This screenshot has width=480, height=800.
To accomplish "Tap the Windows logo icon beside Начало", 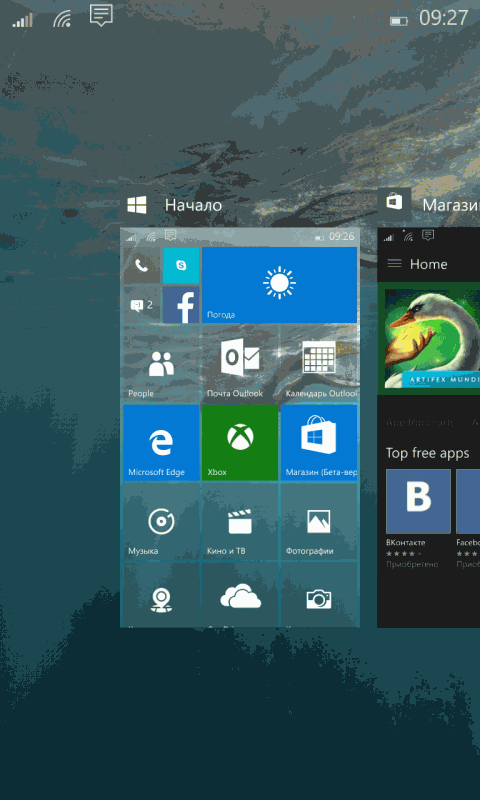I will click(x=137, y=205).
